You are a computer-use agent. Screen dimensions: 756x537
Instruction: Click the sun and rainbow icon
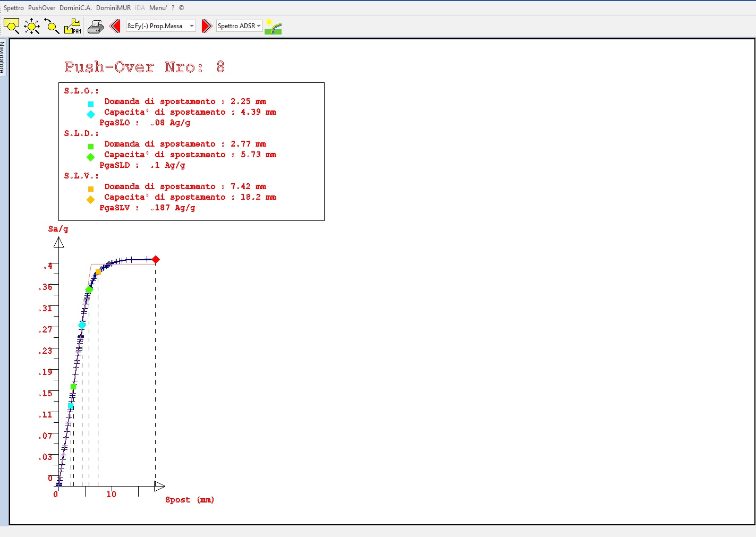[x=273, y=27]
